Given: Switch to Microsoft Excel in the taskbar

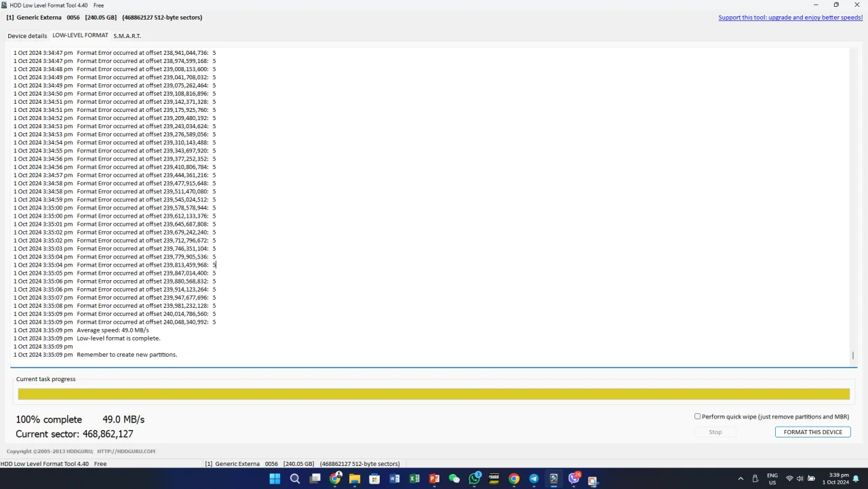Looking at the screenshot, I should click(414, 479).
